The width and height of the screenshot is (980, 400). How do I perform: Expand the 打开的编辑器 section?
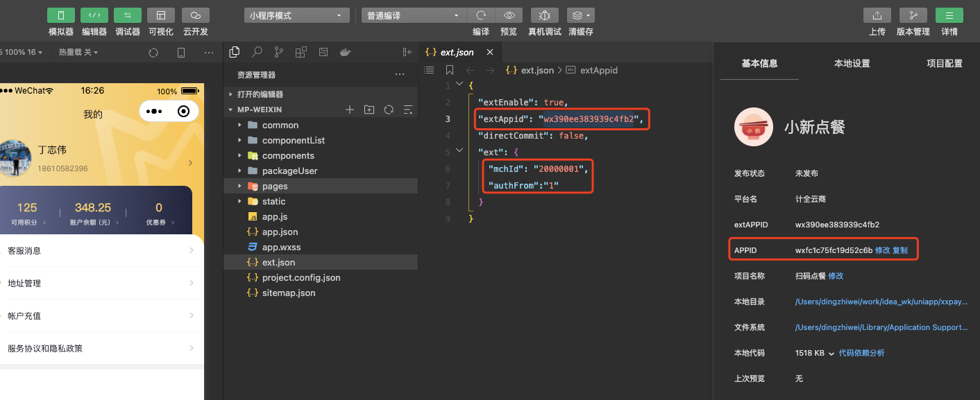point(321,94)
